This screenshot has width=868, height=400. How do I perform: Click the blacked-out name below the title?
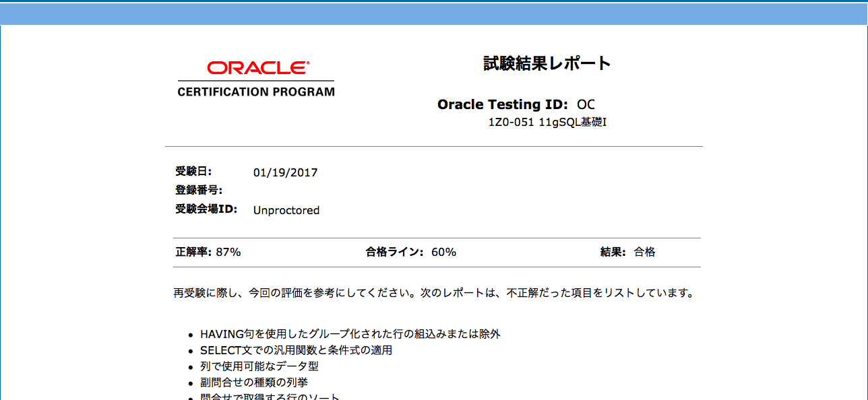pos(547,88)
